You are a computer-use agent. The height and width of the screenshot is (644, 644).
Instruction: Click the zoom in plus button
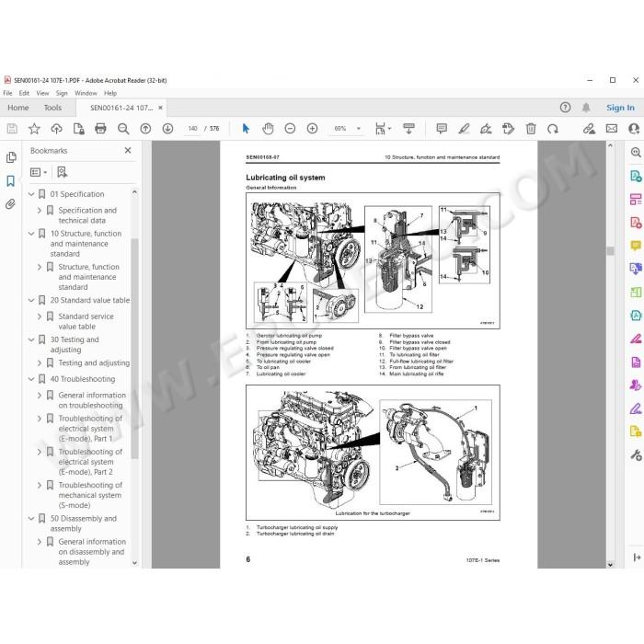[312, 129]
